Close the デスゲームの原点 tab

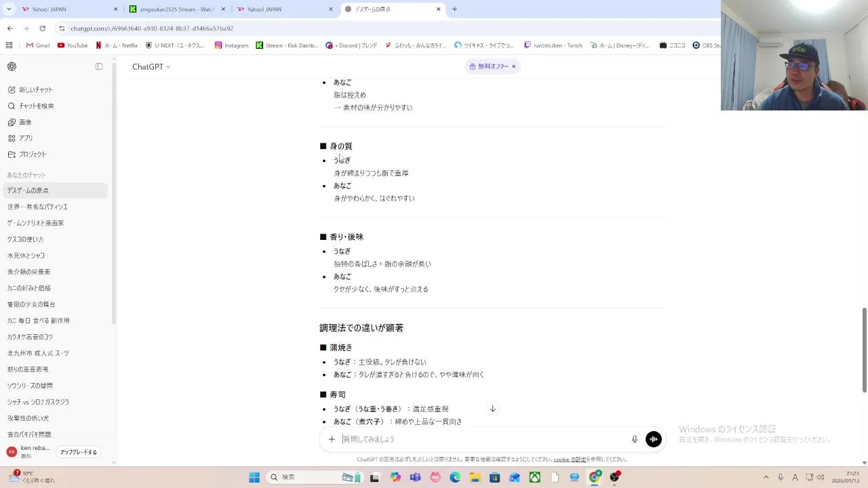(x=439, y=9)
